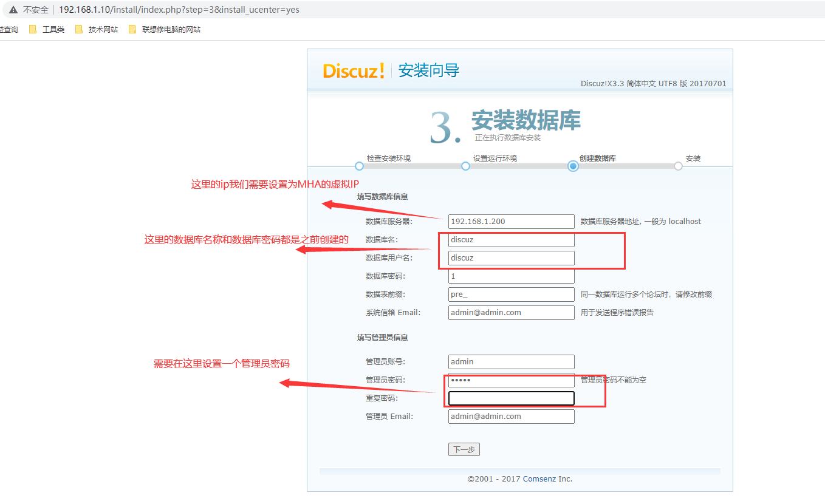Image resolution: width=825 pixels, height=504 pixels.
Task: Click the 下一步 button
Action: (x=464, y=449)
